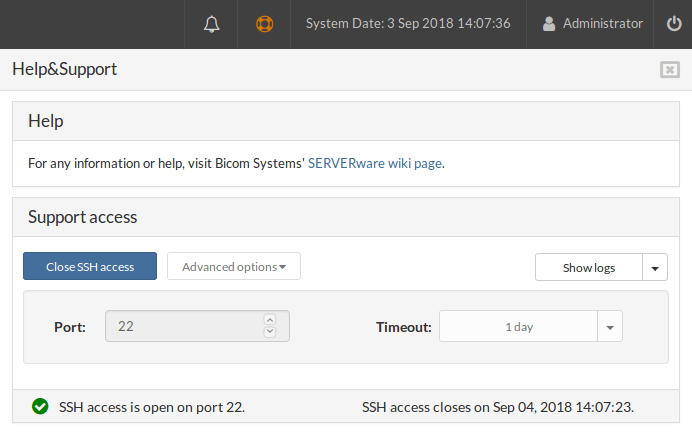Image resolution: width=692 pixels, height=433 pixels.
Task: Click the Close SSH access button
Action: tap(90, 266)
